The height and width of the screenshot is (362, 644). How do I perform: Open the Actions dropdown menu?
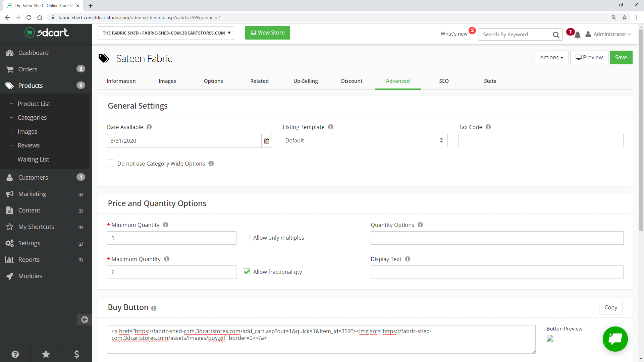click(551, 57)
